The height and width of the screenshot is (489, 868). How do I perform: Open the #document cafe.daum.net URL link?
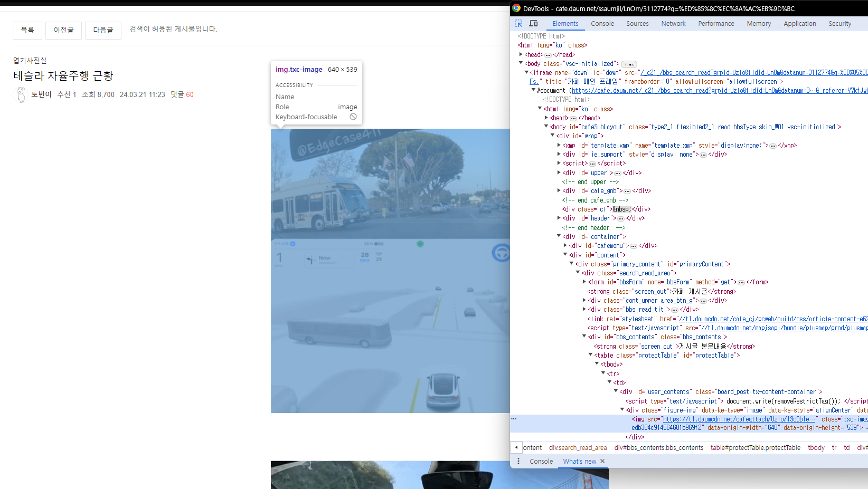(720, 91)
